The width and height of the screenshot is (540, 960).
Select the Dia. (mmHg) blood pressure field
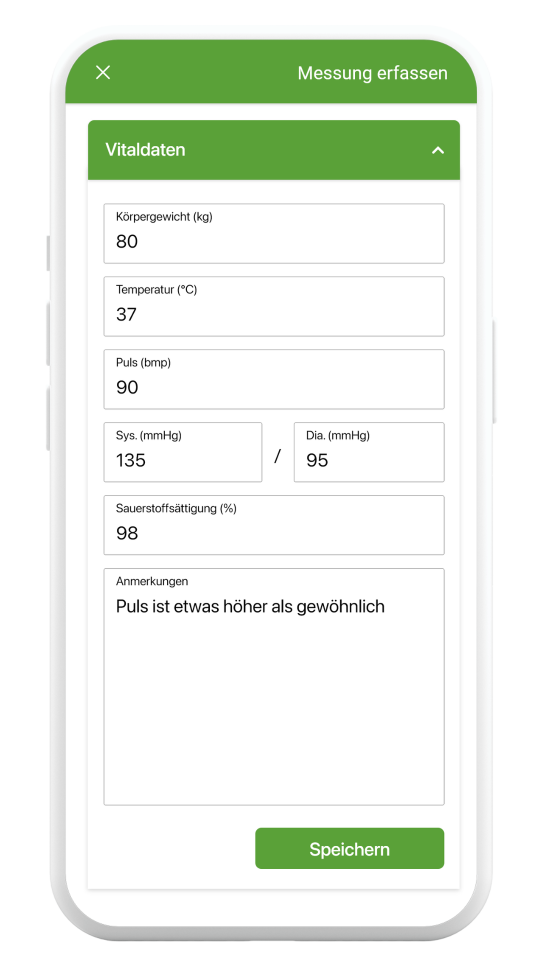pyautogui.click(x=369, y=452)
